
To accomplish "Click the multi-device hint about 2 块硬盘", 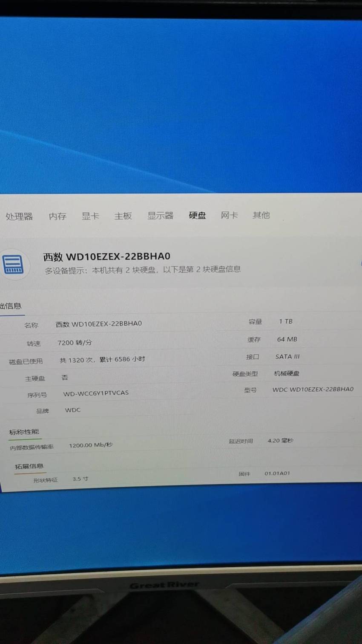I will (143, 270).
